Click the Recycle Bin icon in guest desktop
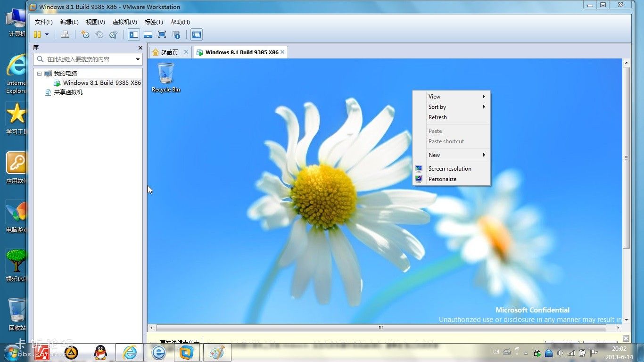This screenshot has height=362, width=644. [x=165, y=78]
